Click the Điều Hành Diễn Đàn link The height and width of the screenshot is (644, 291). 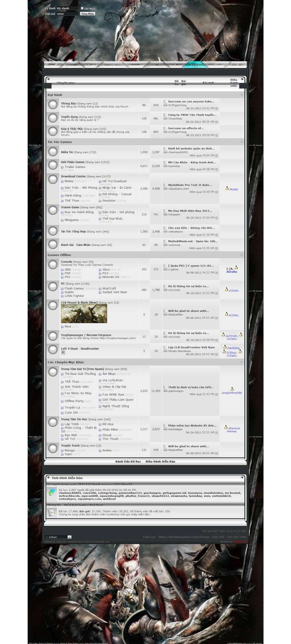160,462
